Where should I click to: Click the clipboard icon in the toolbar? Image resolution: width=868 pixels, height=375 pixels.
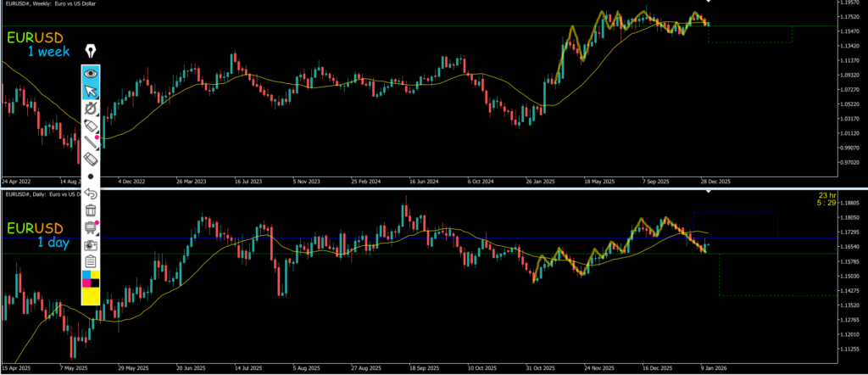tap(91, 260)
